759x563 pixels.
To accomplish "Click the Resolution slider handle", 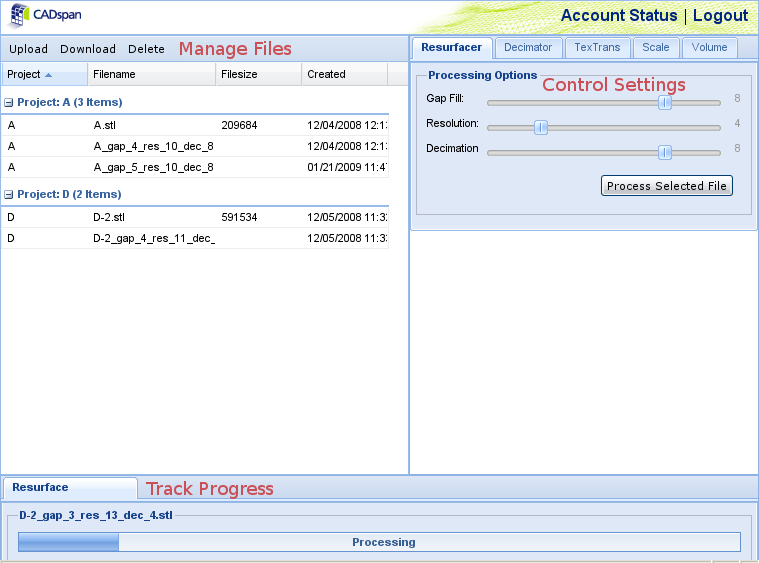I will (541, 127).
